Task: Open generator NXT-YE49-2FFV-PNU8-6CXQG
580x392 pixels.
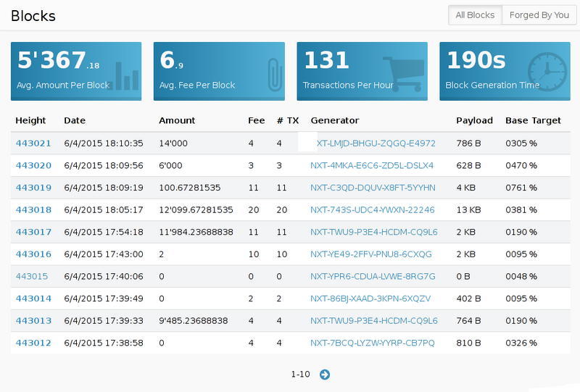Action: (370, 254)
